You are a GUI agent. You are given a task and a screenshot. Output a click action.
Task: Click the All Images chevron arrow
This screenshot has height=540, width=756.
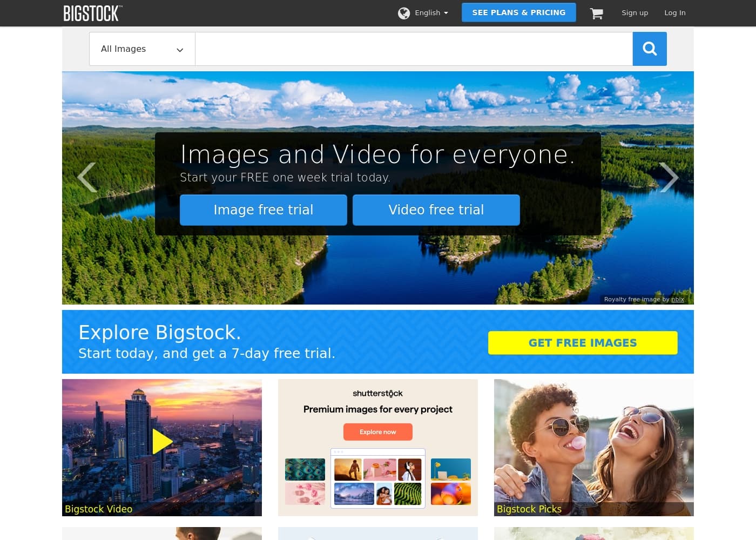pos(180,50)
